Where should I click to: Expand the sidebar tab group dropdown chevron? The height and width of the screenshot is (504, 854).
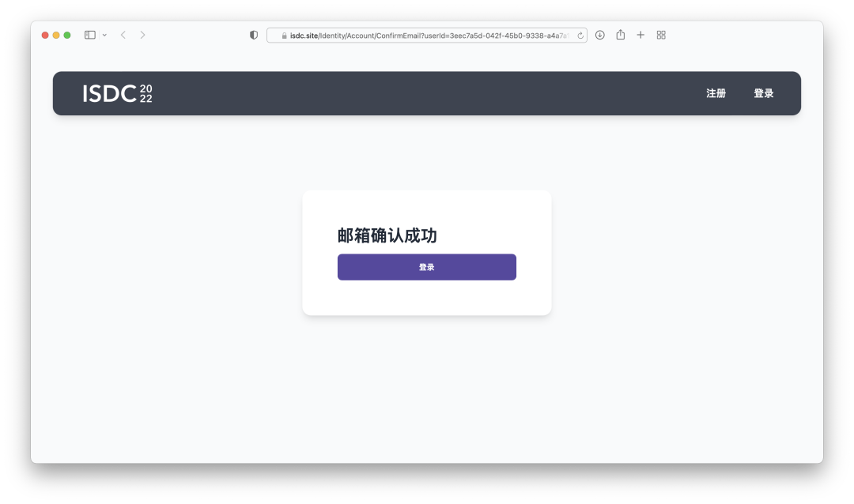pyautogui.click(x=104, y=36)
